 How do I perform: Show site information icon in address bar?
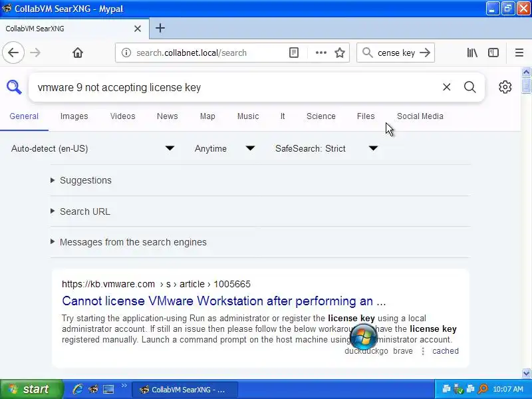pos(126,53)
